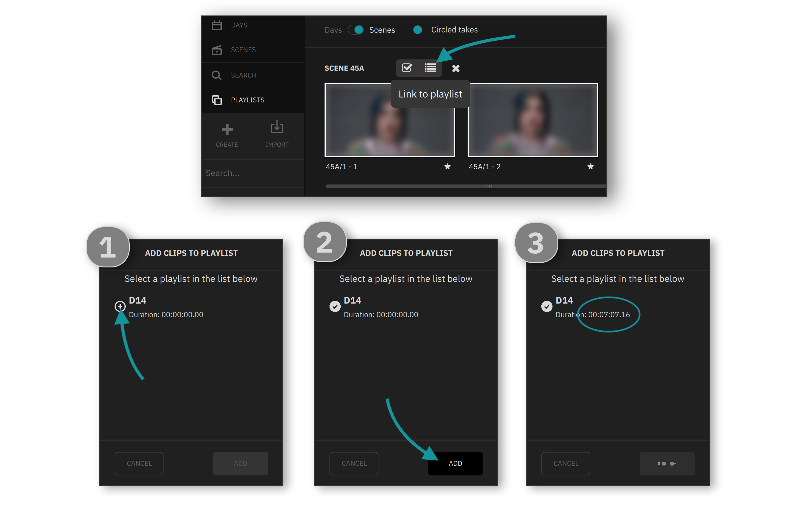The width and height of the screenshot is (812, 507).
Task: Close the Scene 45A selection with the X
Action: pos(456,68)
